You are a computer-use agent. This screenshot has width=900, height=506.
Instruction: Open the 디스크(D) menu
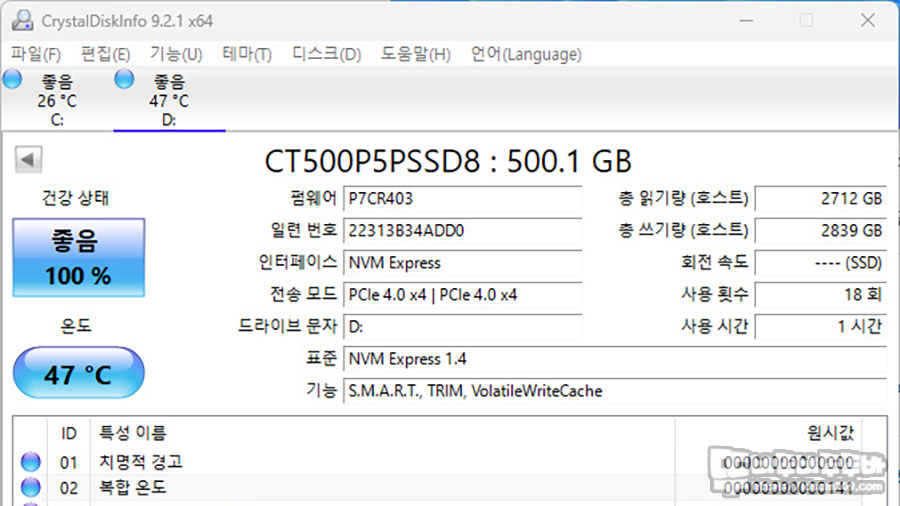(x=327, y=55)
